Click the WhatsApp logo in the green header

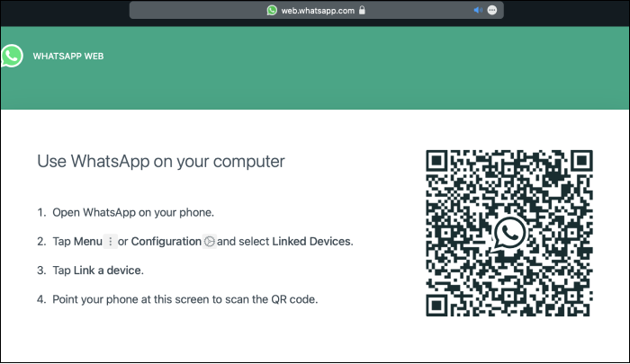(x=12, y=56)
